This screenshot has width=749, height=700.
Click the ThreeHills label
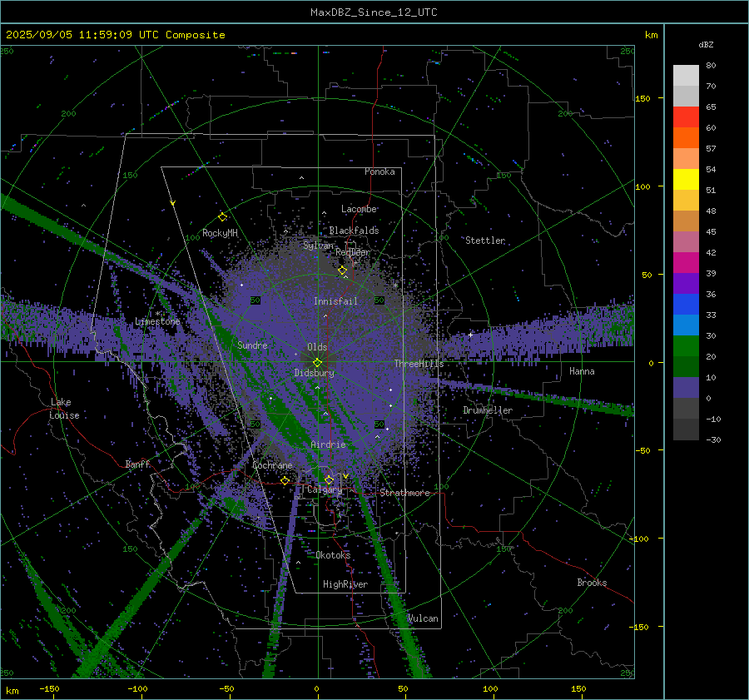(419, 364)
